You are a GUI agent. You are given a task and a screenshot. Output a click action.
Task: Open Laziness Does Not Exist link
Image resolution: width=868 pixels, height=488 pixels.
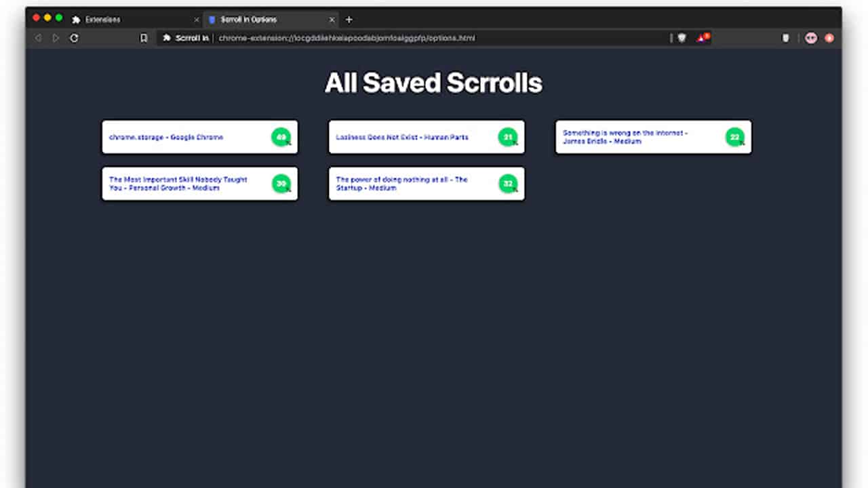402,137
